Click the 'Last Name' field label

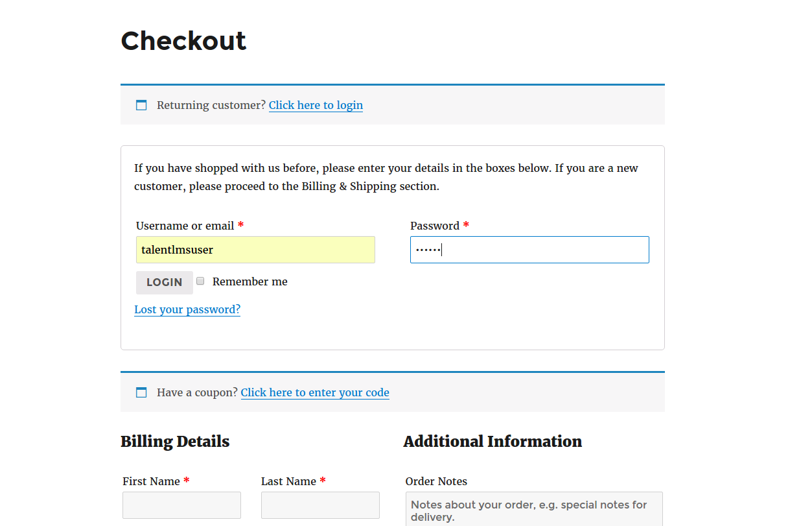[x=288, y=481]
